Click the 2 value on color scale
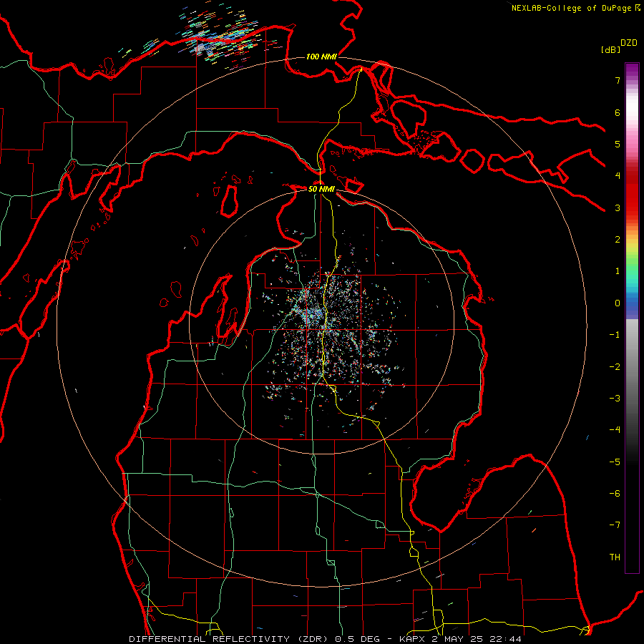The width and height of the screenshot is (644, 644). point(618,240)
